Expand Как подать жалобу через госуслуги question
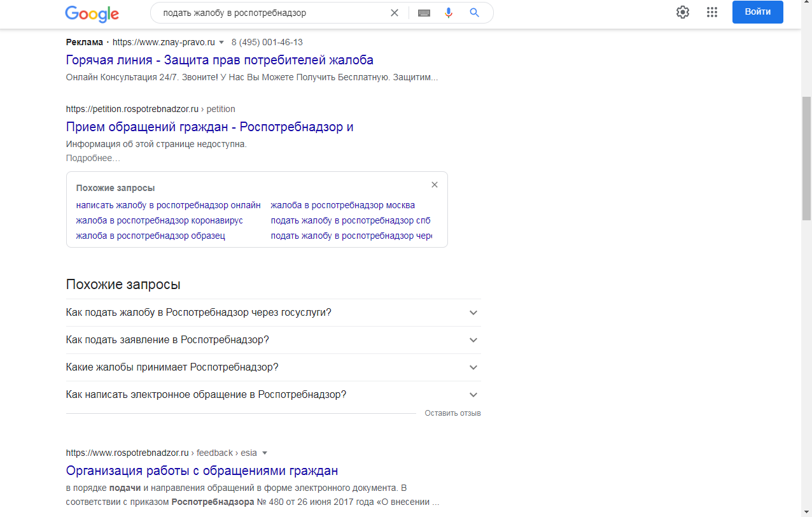The width and height of the screenshot is (812, 517). click(274, 313)
